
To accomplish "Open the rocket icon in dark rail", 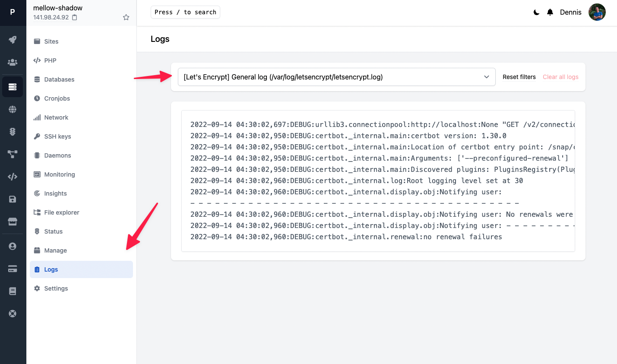I will coord(13,40).
